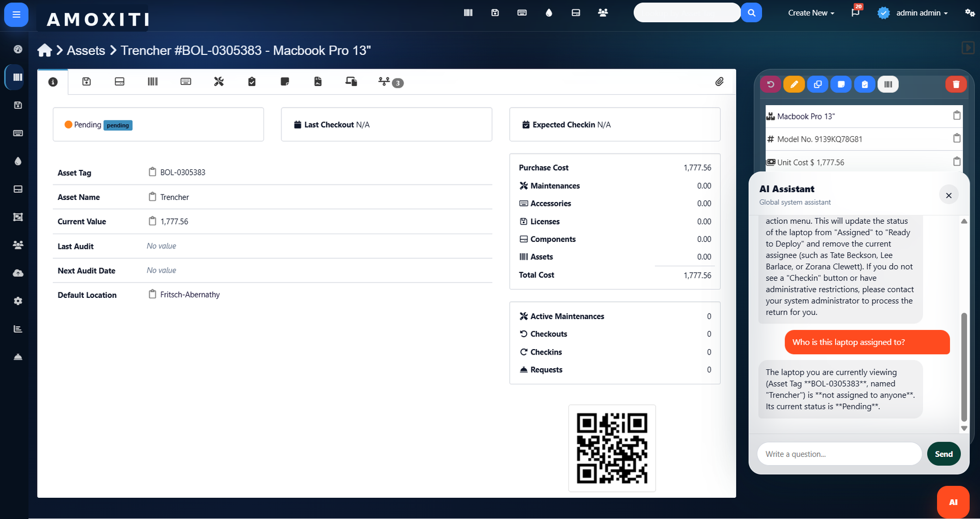This screenshot has height=519, width=980.
Task: Click the blue clone copy button
Action: point(818,84)
